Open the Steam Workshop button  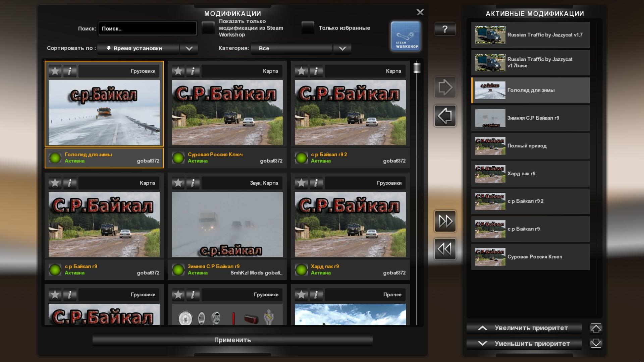tap(406, 36)
